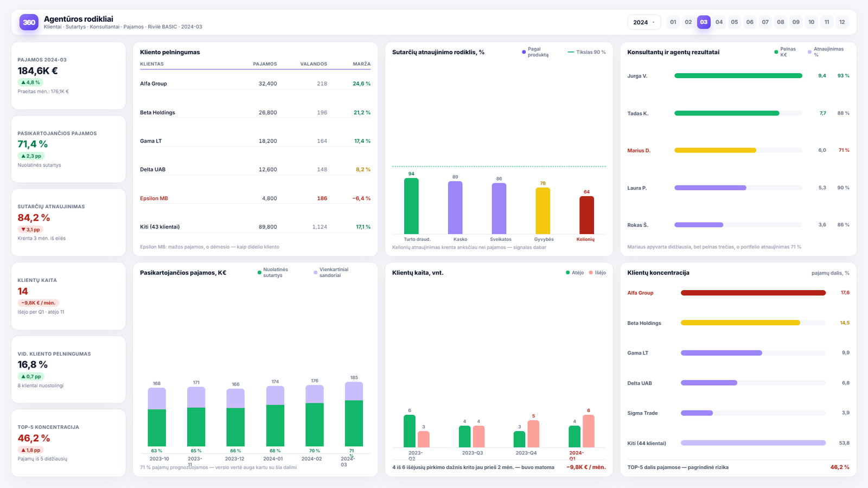Click the 3,1 pp decline badge
Viewport: 868px width, 488px height.
click(31, 230)
